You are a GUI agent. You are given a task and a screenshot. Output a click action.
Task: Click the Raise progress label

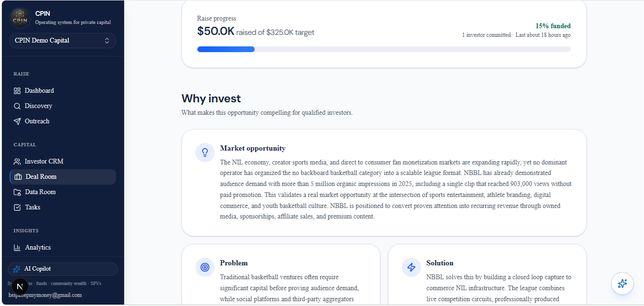point(216,19)
